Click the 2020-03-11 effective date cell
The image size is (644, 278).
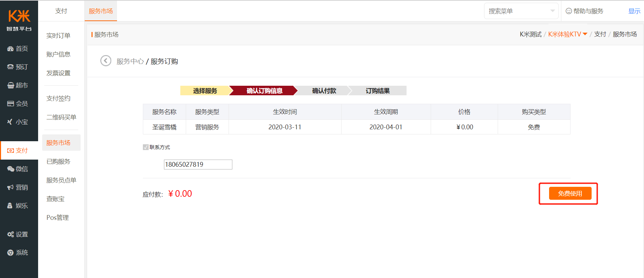pos(285,127)
